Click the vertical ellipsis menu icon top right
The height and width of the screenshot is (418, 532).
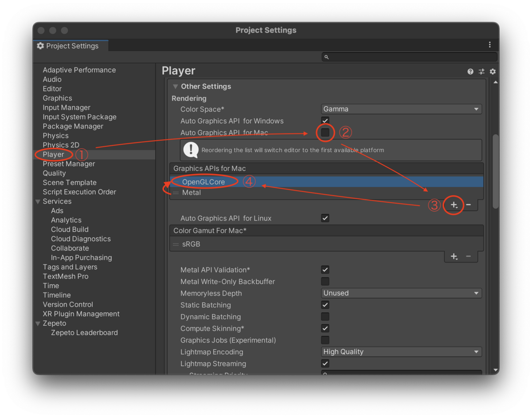tap(489, 45)
